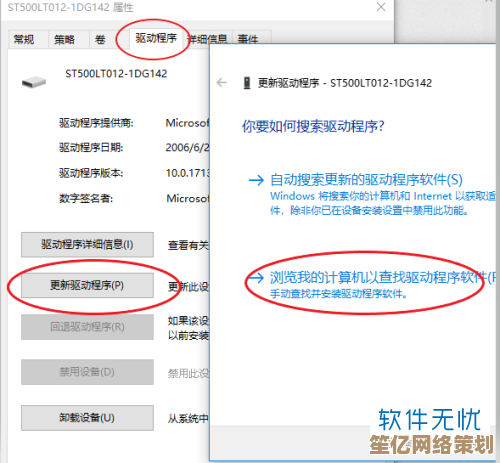Go back using the wizard back arrow
The width and height of the screenshot is (500, 463).
click(x=222, y=82)
